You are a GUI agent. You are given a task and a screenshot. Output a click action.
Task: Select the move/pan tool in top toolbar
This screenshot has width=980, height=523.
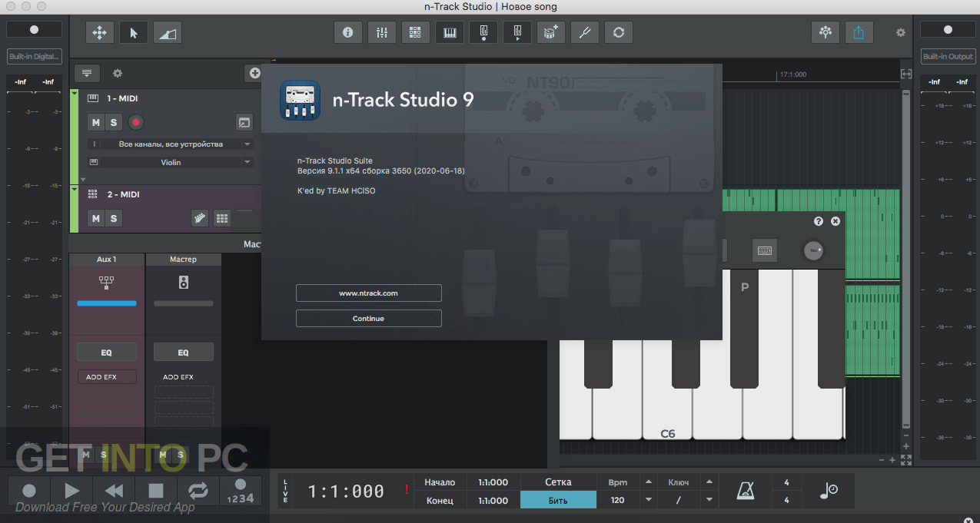tap(100, 32)
